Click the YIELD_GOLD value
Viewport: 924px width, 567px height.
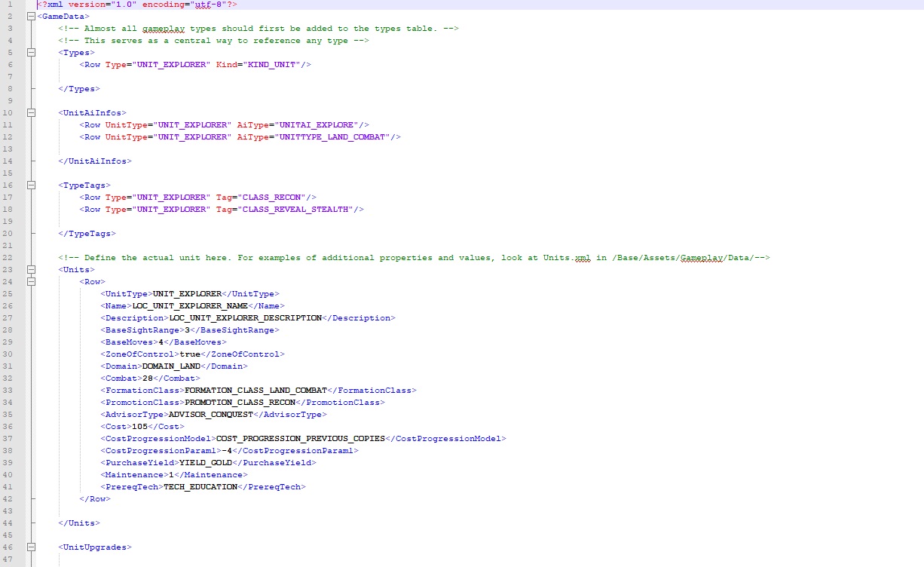click(206, 463)
